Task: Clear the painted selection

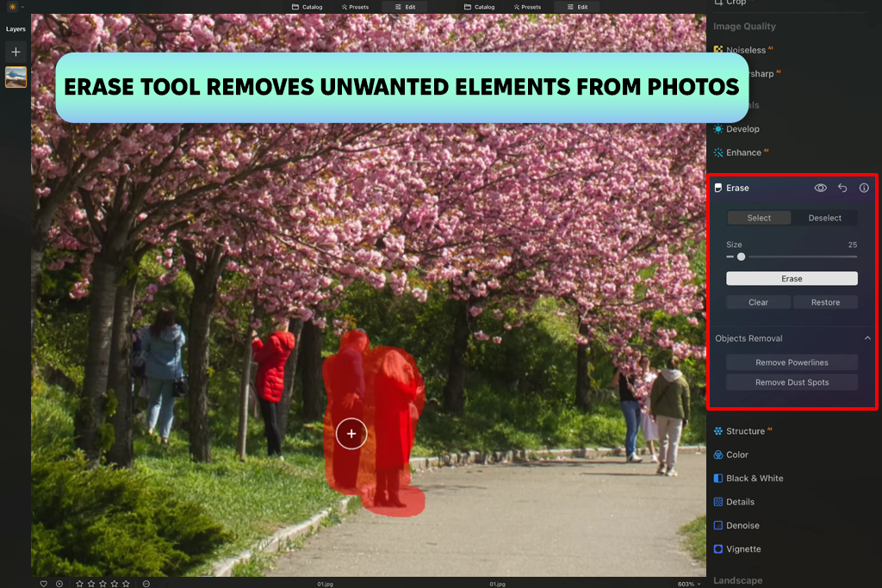Action: tap(758, 302)
